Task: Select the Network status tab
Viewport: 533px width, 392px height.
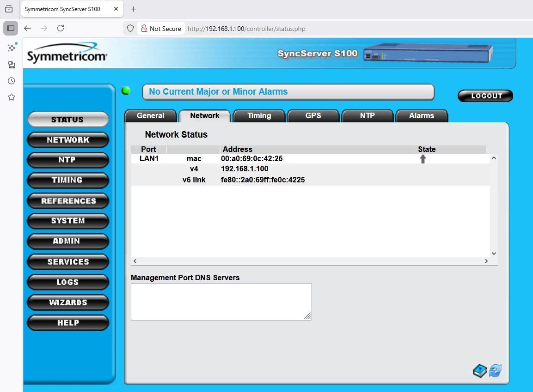Action: (205, 116)
